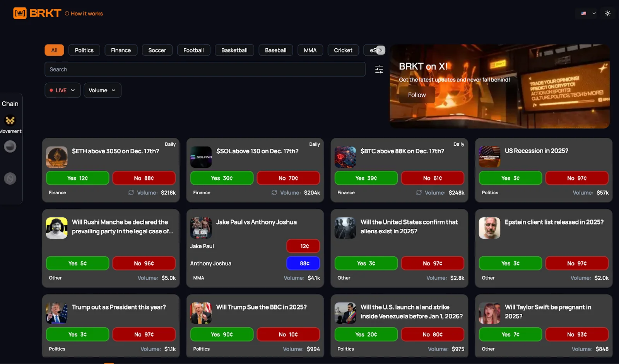Click into the Search input field

pyautogui.click(x=205, y=69)
